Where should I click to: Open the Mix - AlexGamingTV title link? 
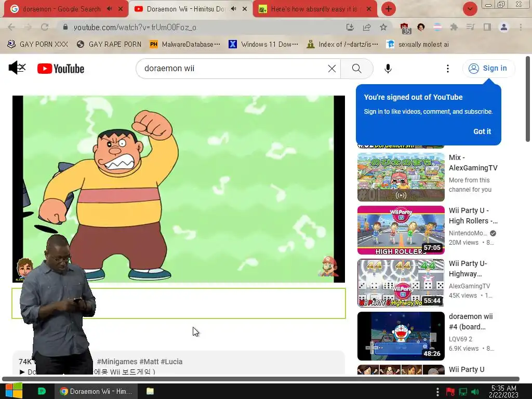coord(473,163)
